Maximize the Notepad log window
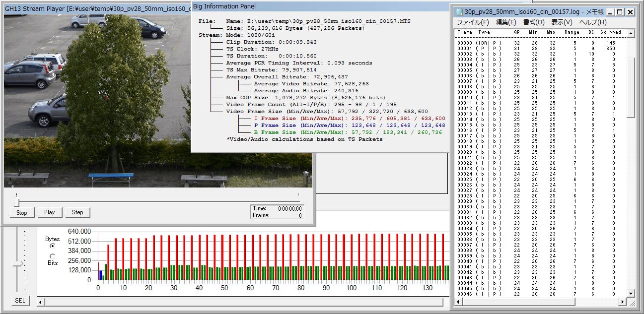 click(x=621, y=12)
